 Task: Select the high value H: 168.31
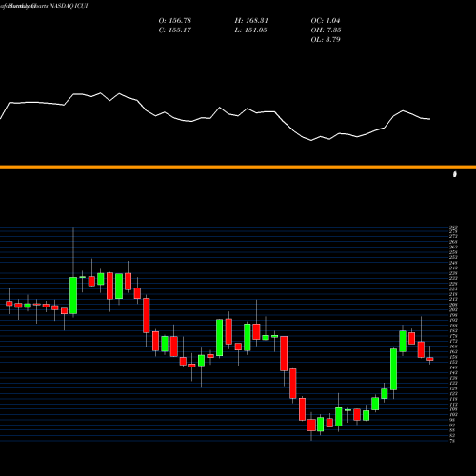[x=251, y=21]
